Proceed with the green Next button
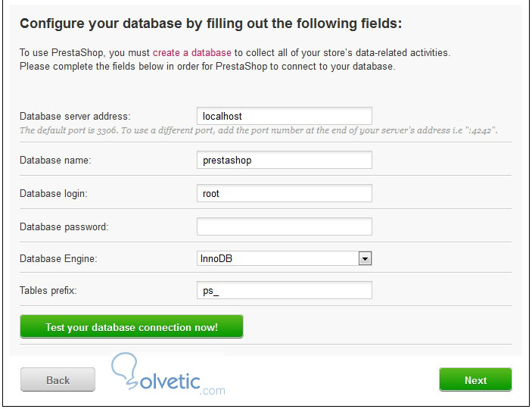The height and width of the screenshot is (409, 532). click(475, 380)
